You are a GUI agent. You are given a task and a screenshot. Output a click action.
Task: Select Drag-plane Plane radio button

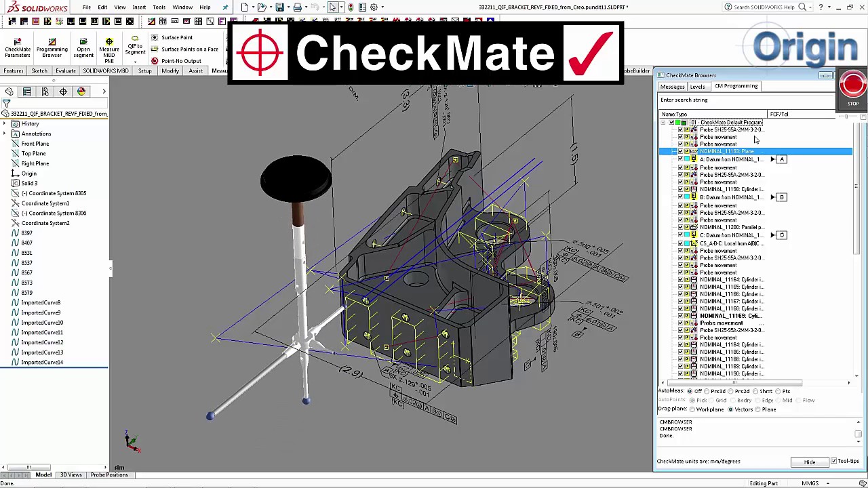pos(757,409)
